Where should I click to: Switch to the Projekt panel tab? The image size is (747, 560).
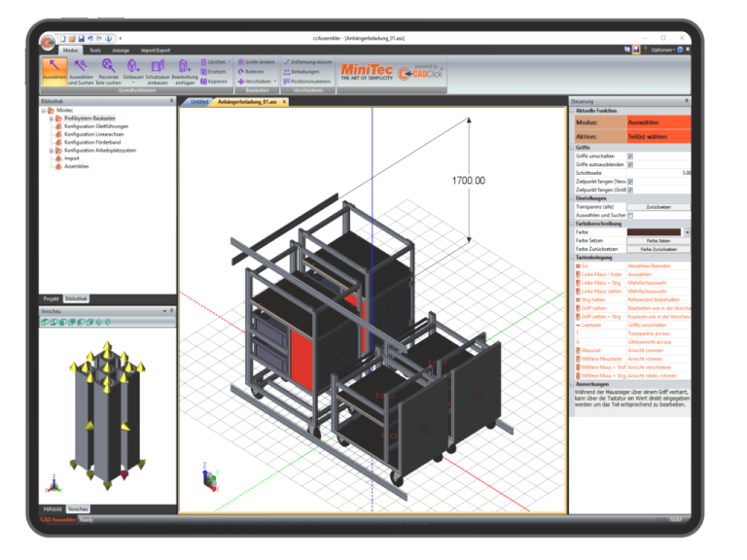point(52,298)
